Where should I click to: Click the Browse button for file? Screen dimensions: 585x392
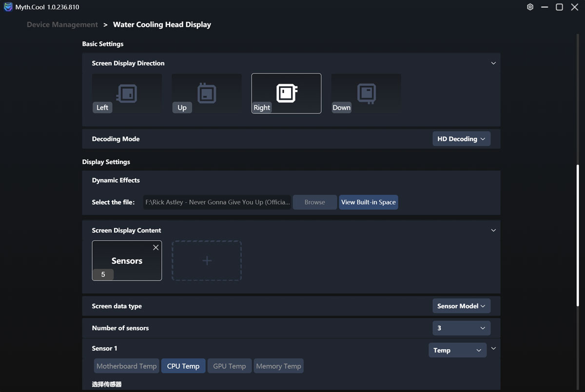(x=314, y=202)
